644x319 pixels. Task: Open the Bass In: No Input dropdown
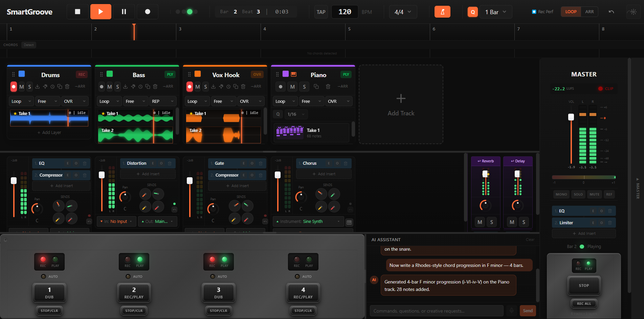116,221
